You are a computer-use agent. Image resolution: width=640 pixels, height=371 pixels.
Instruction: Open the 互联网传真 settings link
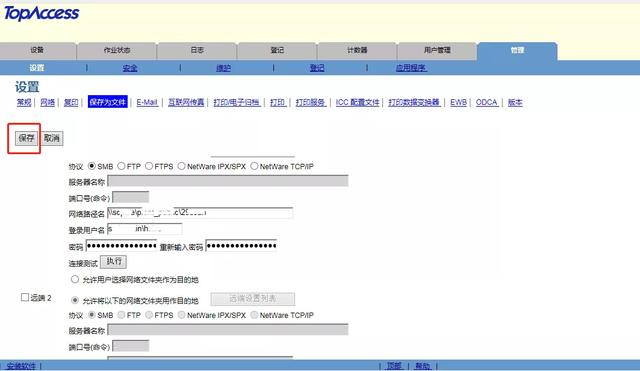click(186, 102)
